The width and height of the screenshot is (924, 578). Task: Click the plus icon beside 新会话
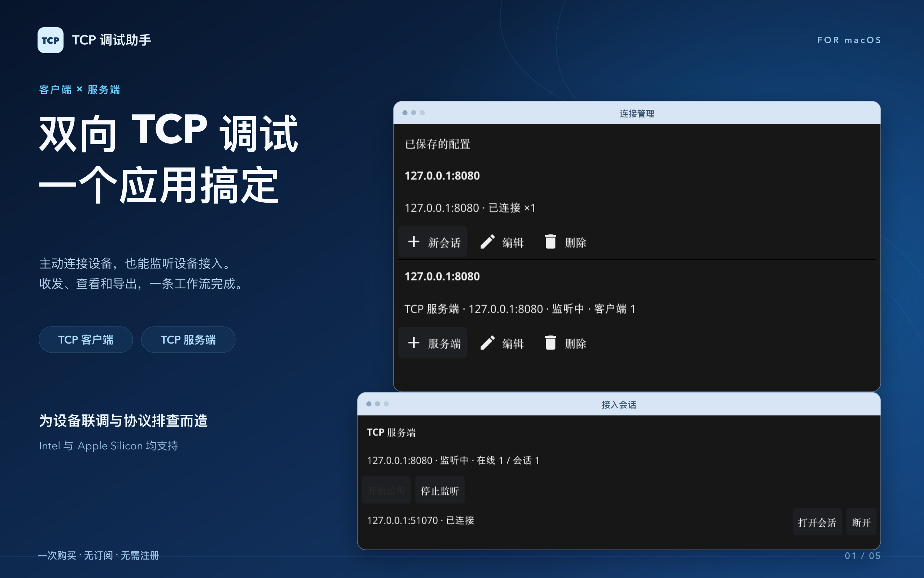coord(414,242)
